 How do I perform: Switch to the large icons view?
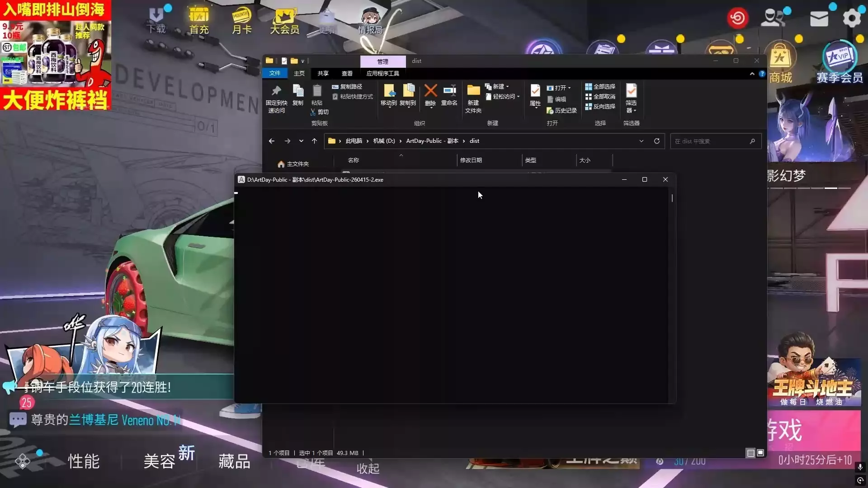tap(760, 453)
